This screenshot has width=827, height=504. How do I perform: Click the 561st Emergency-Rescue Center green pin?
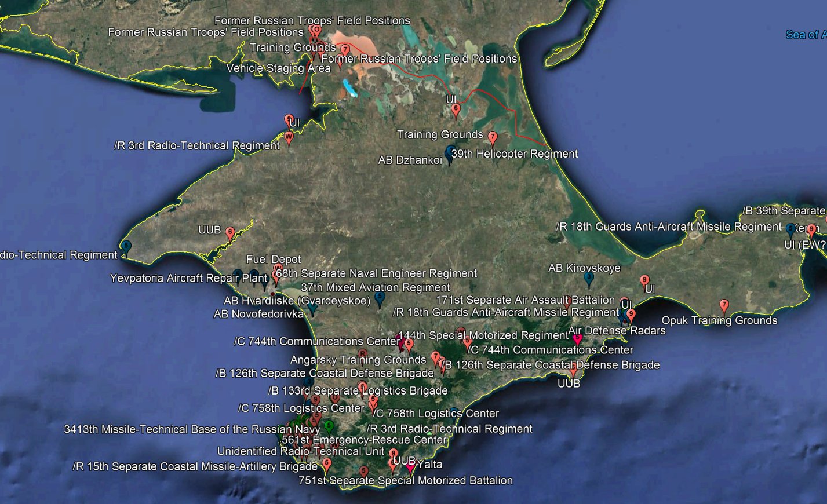(329, 427)
